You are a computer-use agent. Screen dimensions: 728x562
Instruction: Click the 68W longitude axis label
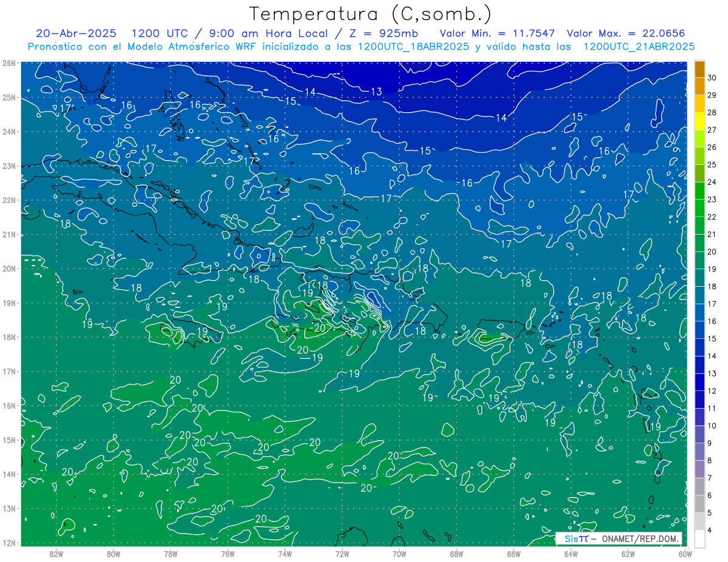[x=456, y=554]
